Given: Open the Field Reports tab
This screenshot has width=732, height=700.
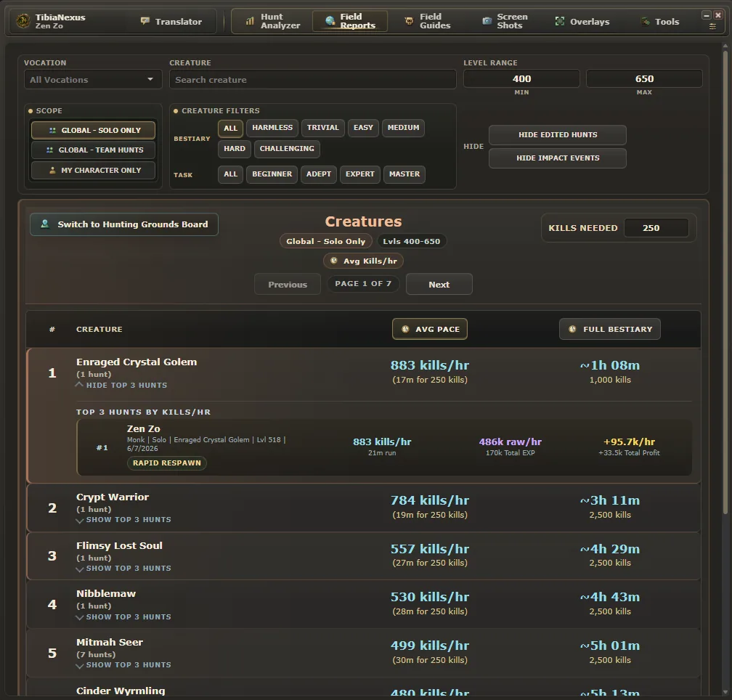Looking at the screenshot, I should [x=350, y=22].
